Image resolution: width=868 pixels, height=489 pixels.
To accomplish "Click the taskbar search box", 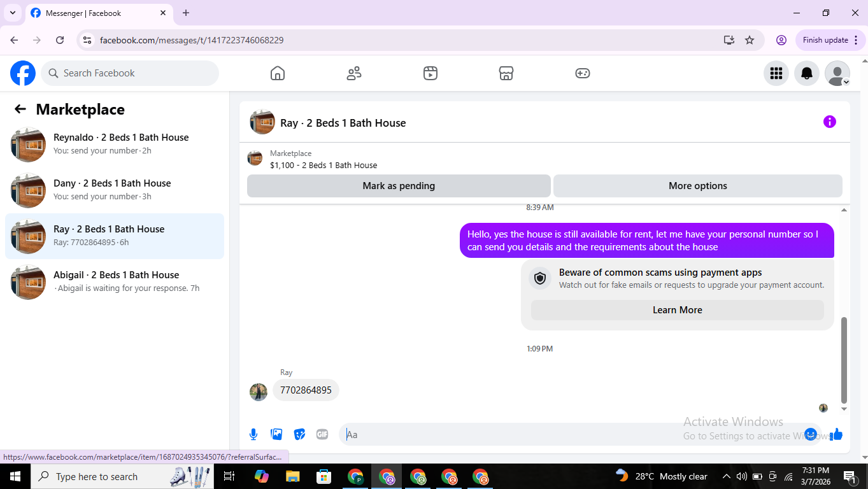I will [x=123, y=476].
